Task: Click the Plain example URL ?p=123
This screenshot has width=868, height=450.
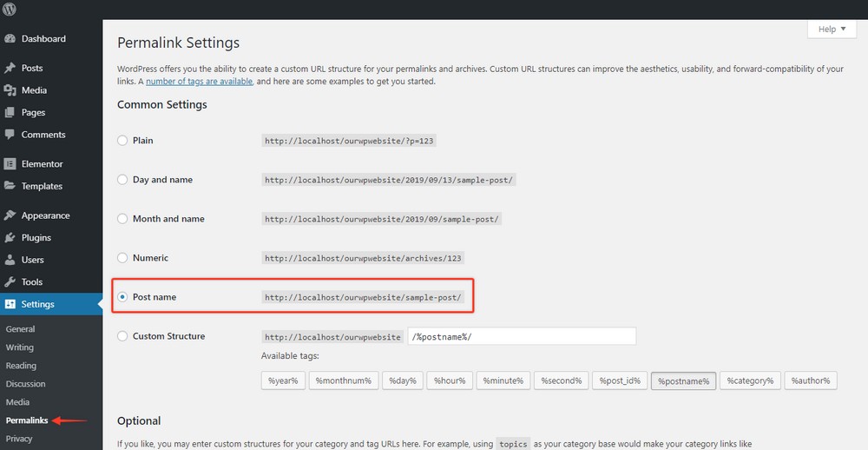Action: 349,142
